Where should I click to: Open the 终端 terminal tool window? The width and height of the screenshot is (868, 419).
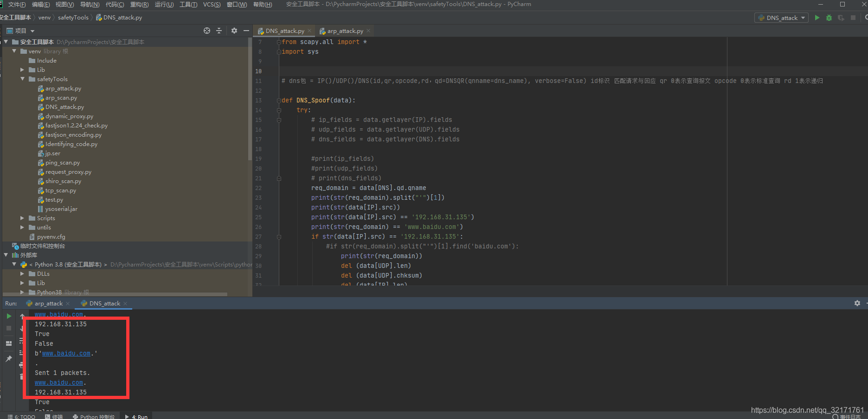tap(54, 416)
